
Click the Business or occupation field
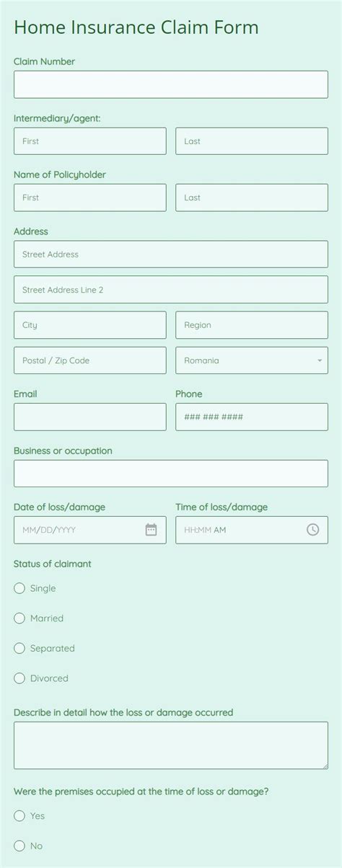tap(171, 474)
